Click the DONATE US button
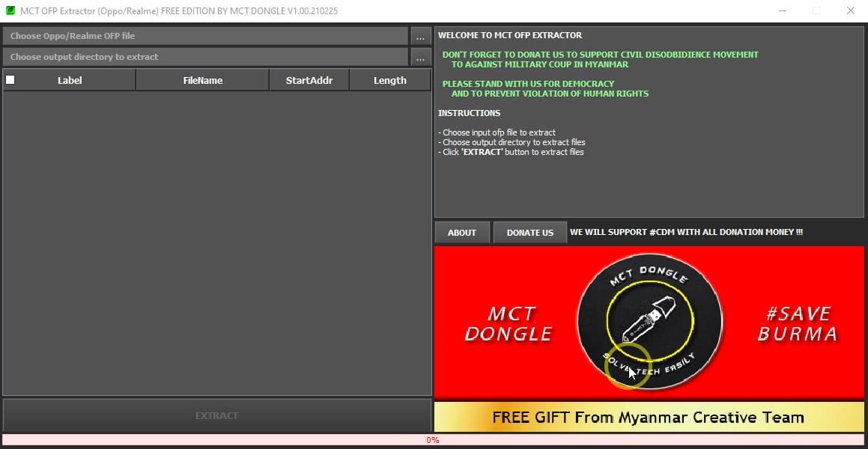 tap(529, 232)
